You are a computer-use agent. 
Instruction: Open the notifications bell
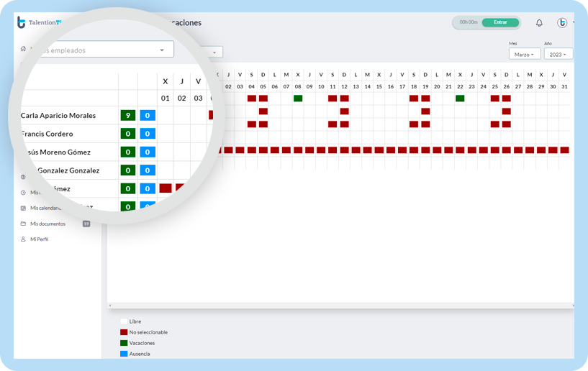(x=539, y=23)
